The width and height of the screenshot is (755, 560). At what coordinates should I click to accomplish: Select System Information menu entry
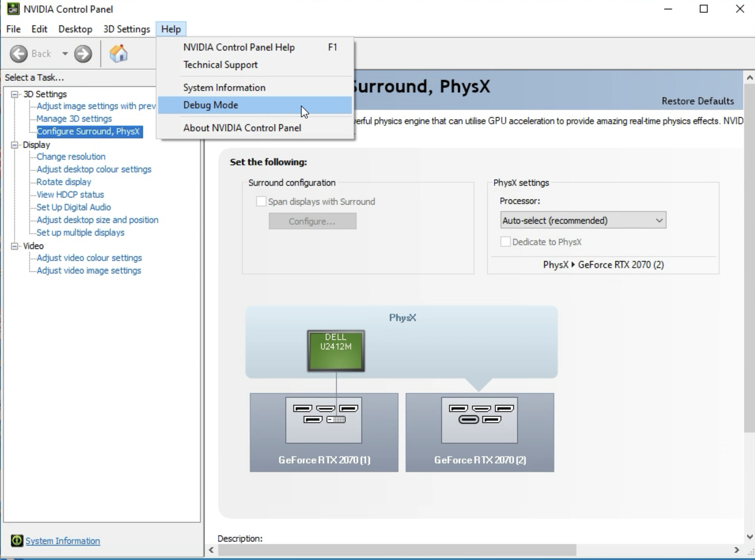(x=224, y=88)
